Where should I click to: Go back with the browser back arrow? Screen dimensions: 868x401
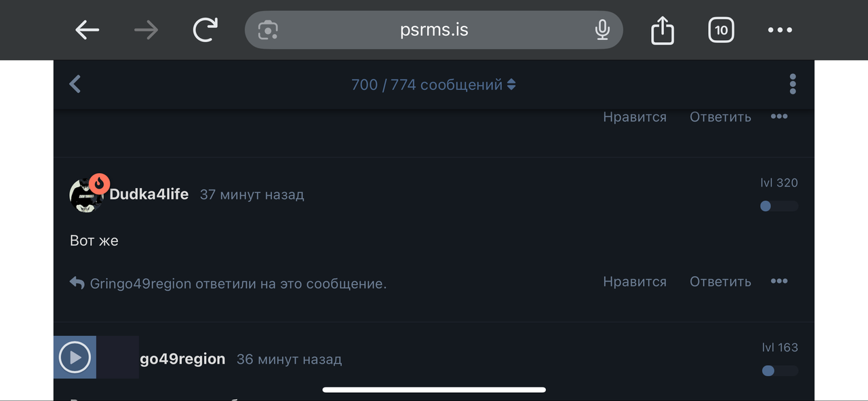click(87, 30)
